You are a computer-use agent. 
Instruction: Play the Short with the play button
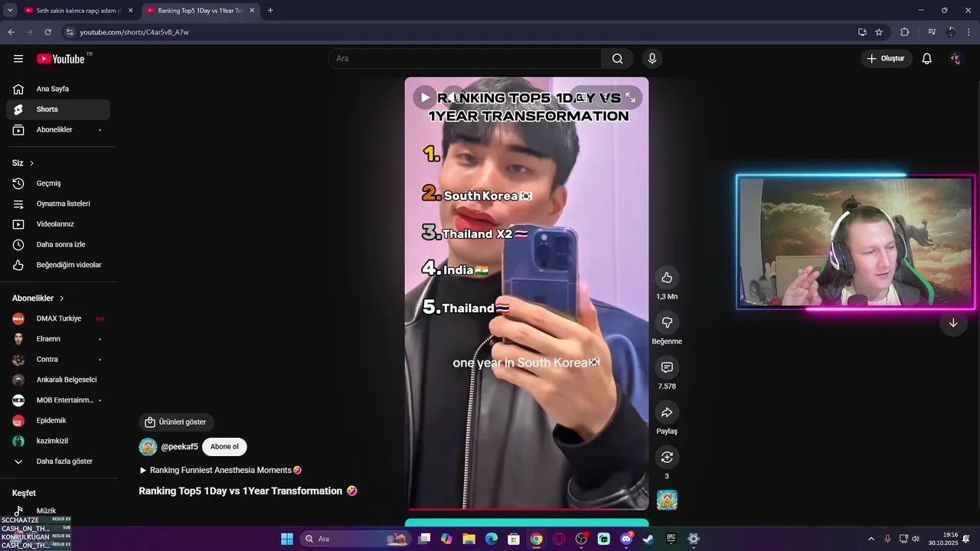click(x=425, y=98)
